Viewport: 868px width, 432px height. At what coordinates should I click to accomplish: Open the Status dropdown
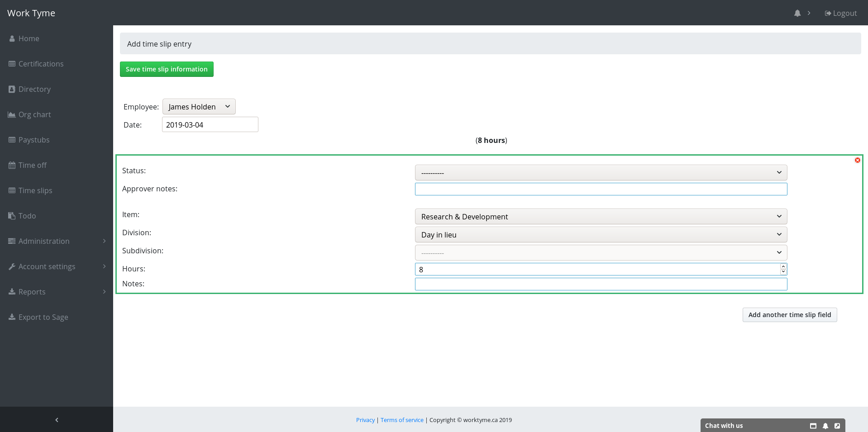pos(601,172)
